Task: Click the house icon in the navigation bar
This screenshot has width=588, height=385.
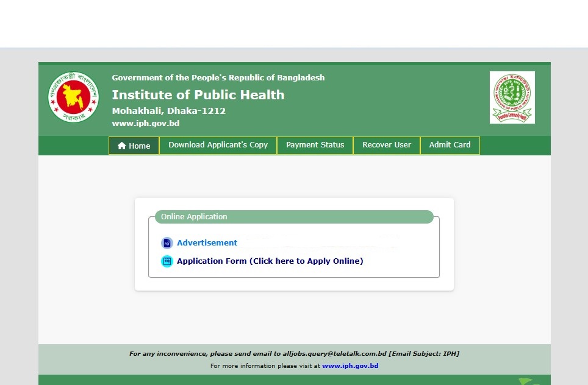Action: pos(122,146)
